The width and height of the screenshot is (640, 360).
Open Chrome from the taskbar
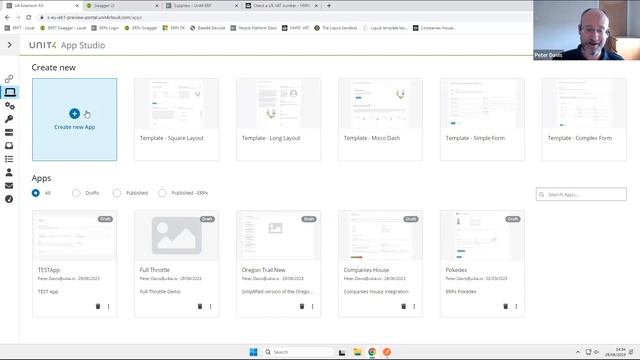372,352
